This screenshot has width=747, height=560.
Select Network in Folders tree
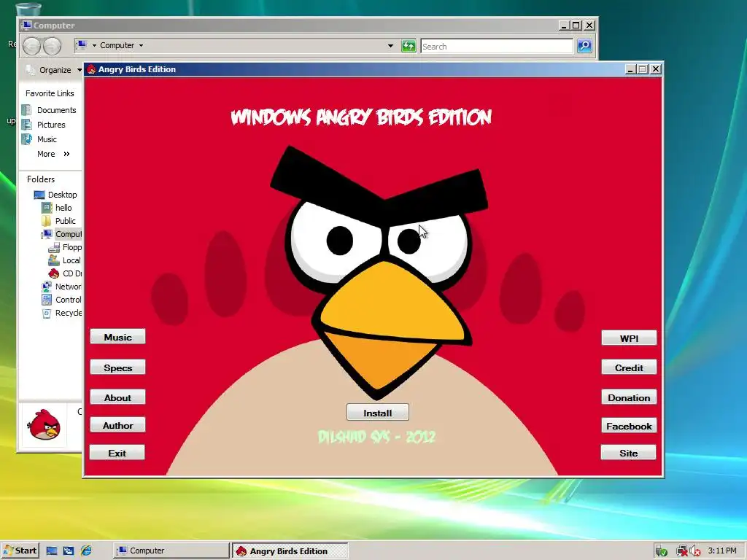pos(68,286)
